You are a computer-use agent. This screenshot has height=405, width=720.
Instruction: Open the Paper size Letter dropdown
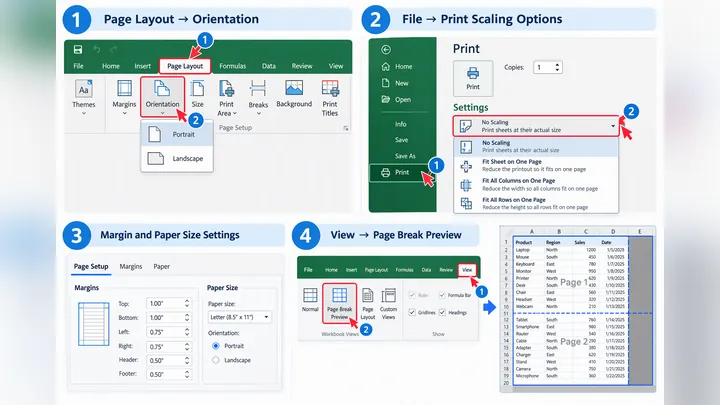click(240, 317)
